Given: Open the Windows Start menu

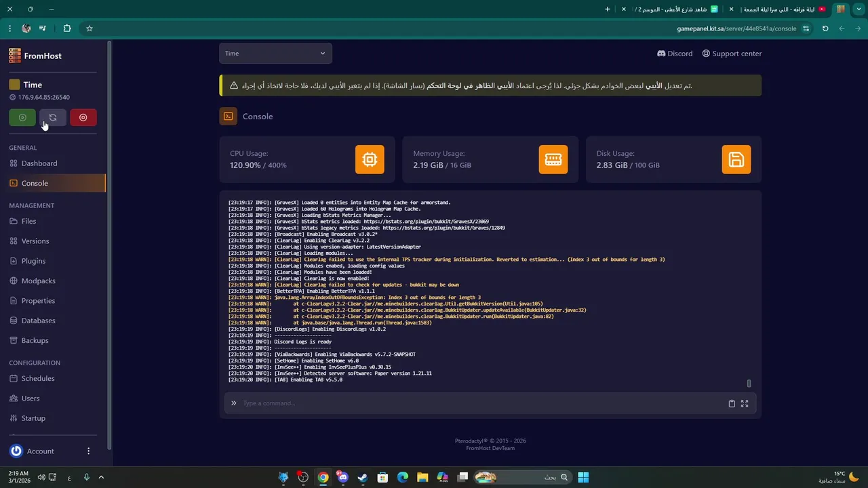Looking at the screenshot, I should click(x=583, y=477).
